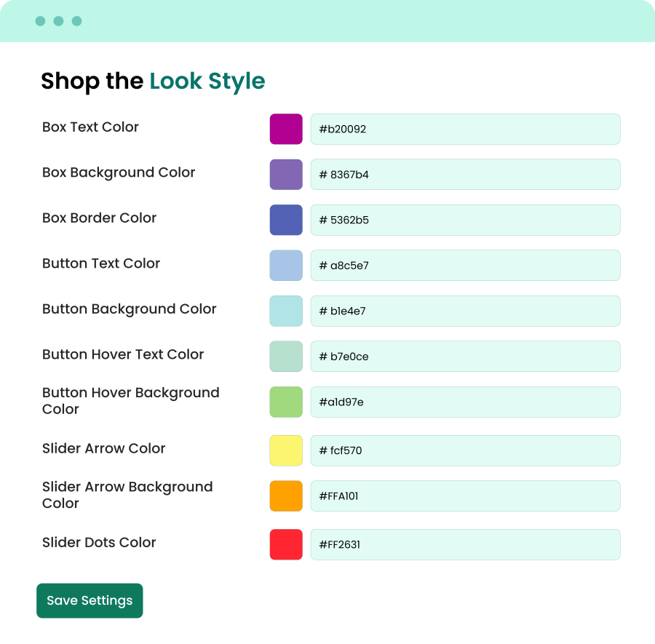Click the fcf570 hex input field
Viewport: 655px width, 644px height.
(465, 450)
